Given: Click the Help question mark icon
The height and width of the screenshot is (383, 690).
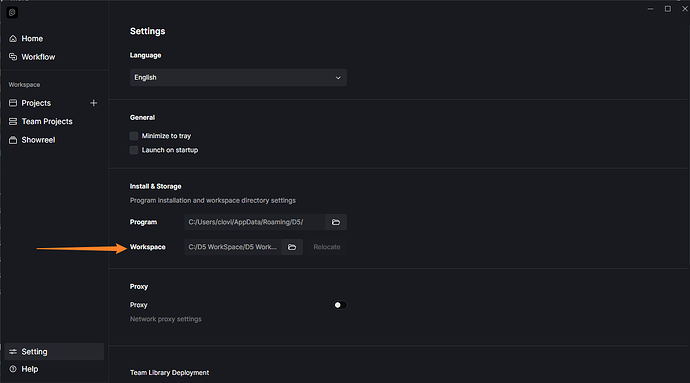Looking at the screenshot, I should pyautogui.click(x=13, y=369).
